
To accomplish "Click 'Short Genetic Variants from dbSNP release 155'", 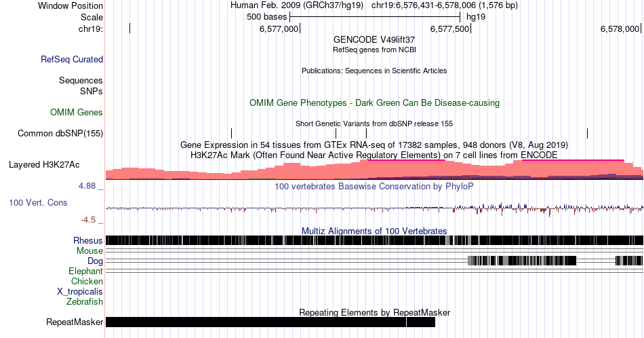I will [374, 124].
